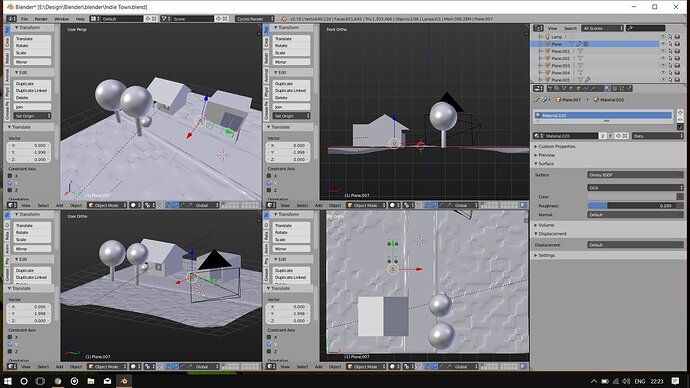Open File Explorer from the taskbar
This screenshot has height=388, width=690.
pyautogui.click(x=91, y=381)
